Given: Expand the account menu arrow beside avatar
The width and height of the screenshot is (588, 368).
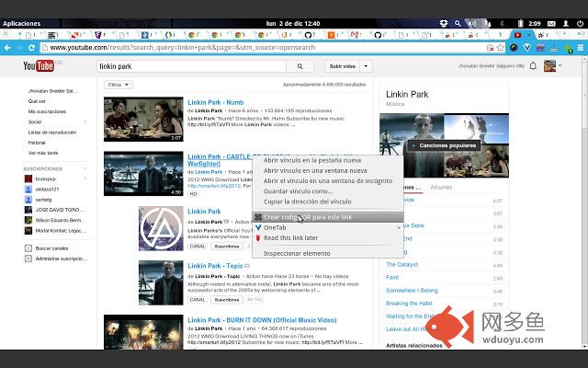Looking at the screenshot, I should tap(560, 65).
